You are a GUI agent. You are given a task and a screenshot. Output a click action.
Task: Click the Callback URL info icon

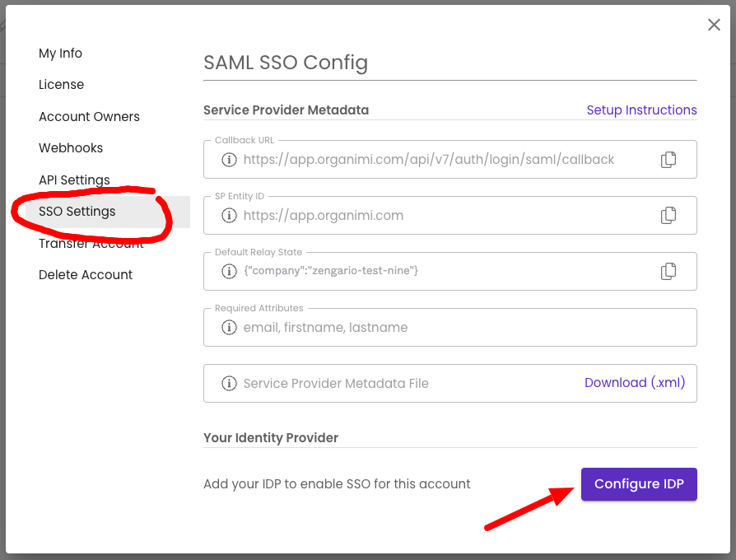229,160
